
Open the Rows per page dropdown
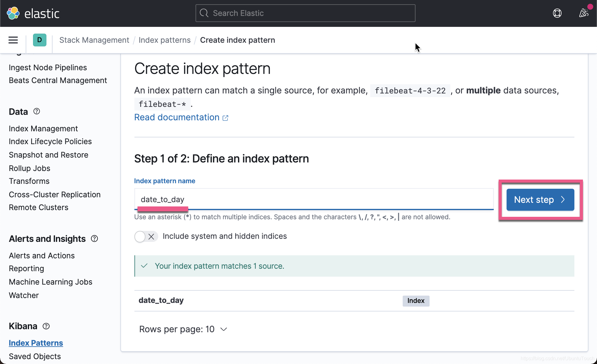(183, 329)
